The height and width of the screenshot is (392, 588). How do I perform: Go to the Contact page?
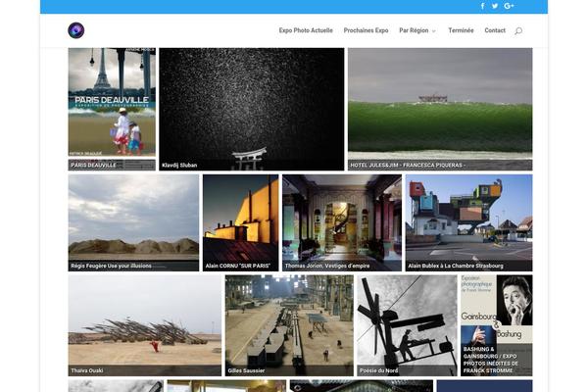click(495, 30)
